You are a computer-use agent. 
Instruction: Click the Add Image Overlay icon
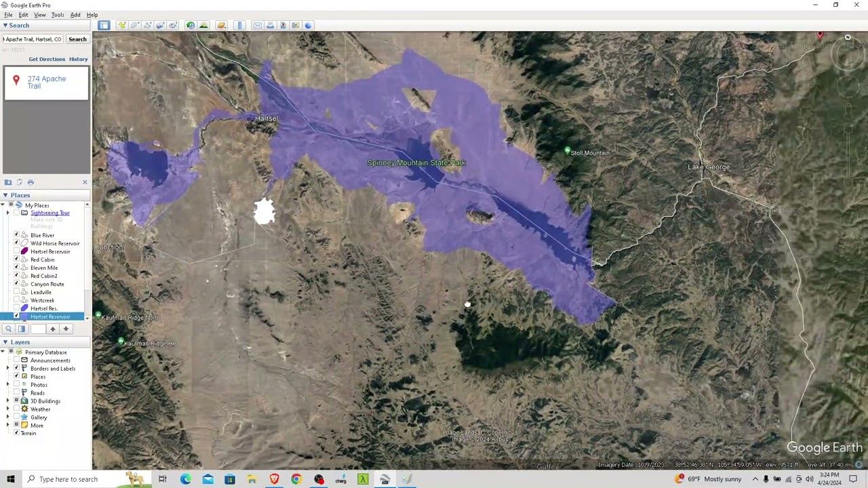pos(160,25)
